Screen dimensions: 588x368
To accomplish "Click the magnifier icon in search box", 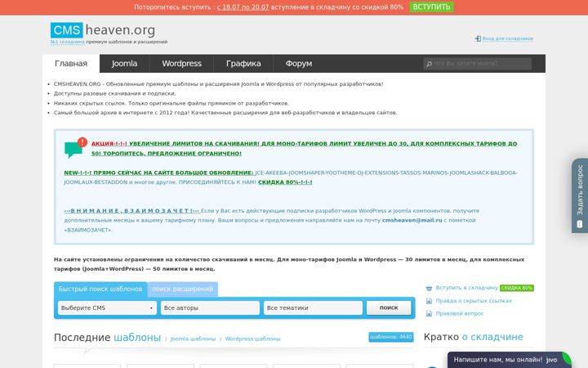I will point(429,64).
